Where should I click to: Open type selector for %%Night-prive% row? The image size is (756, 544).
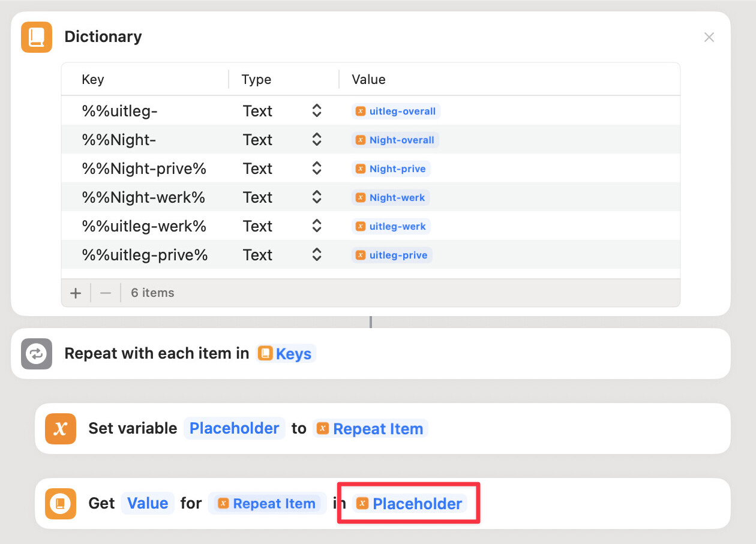(x=317, y=169)
